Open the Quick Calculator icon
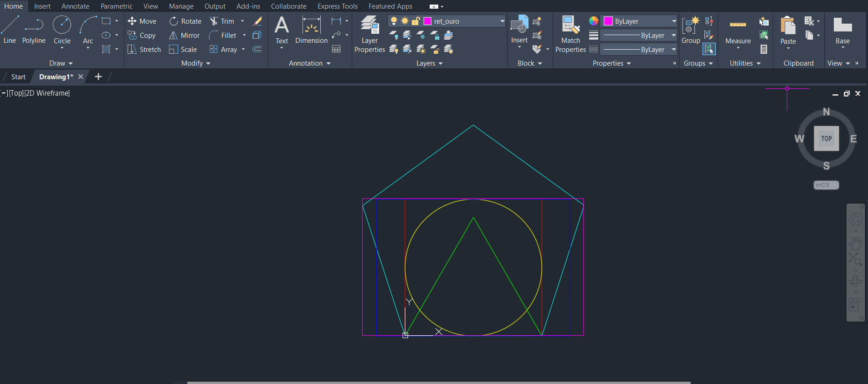 (764, 49)
